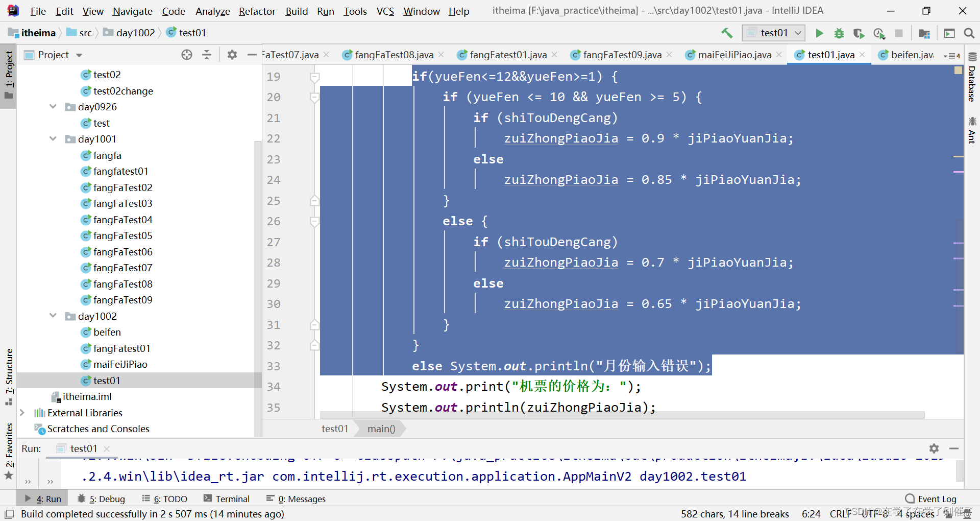980x521 pixels.
Task: Open the Refactor menu
Action: coord(257,11)
